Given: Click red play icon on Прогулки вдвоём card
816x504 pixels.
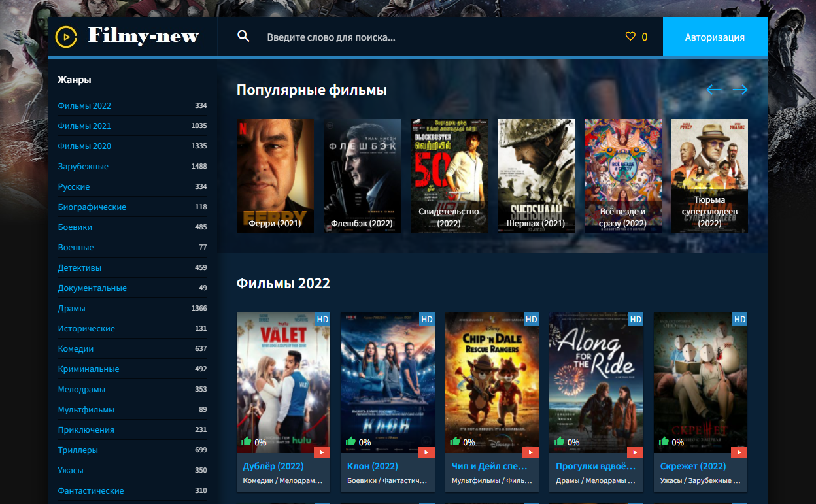Looking at the screenshot, I should tap(635, 452).
